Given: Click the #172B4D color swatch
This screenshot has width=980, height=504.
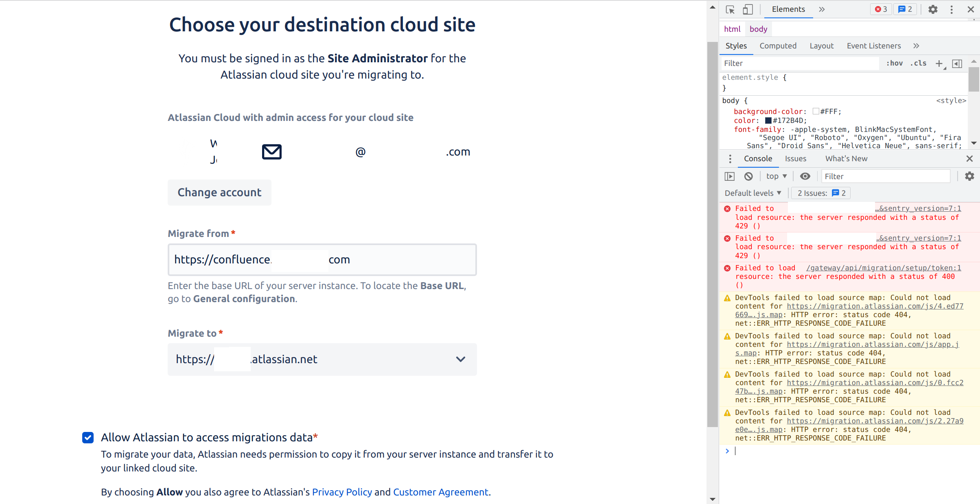Looking at the screenshot, I should click(x=768, y=121).
